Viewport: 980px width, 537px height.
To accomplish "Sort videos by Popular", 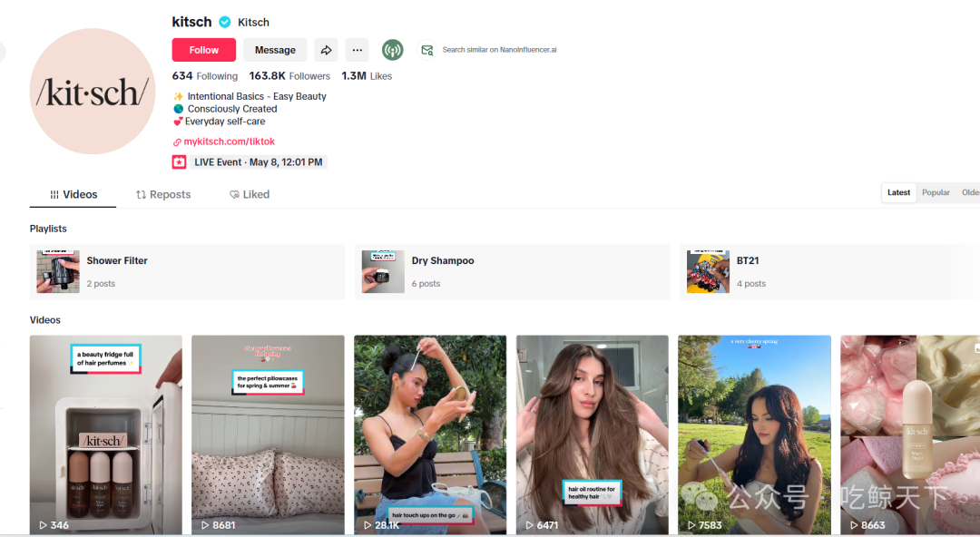I will [x=936, y=192].
